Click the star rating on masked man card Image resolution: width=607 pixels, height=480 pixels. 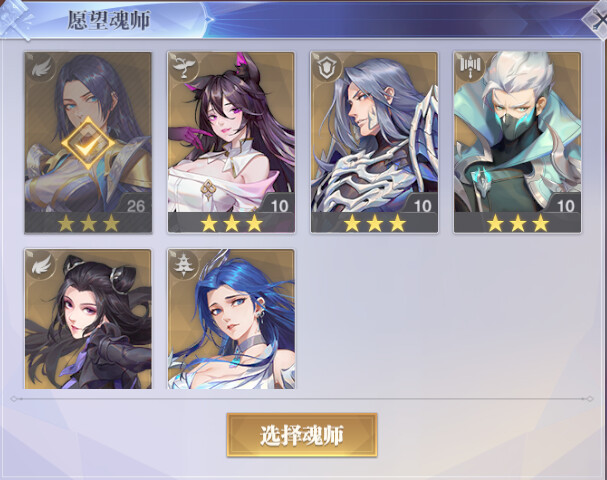[x=517, y=223]
